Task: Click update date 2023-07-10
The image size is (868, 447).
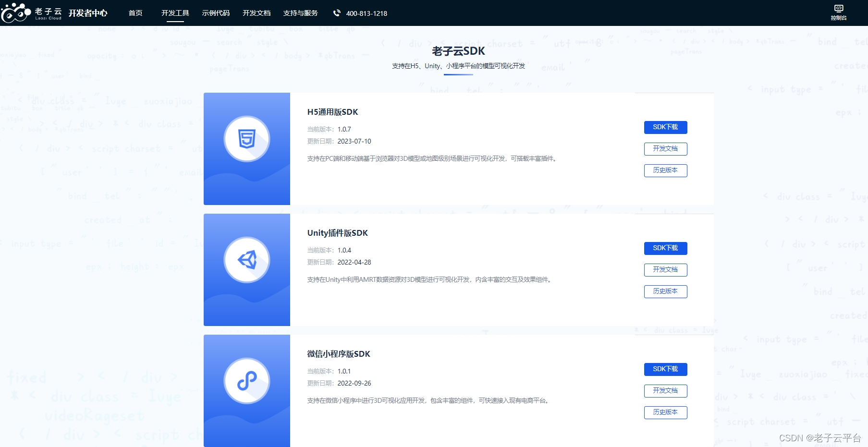Action: pos(355,141)
